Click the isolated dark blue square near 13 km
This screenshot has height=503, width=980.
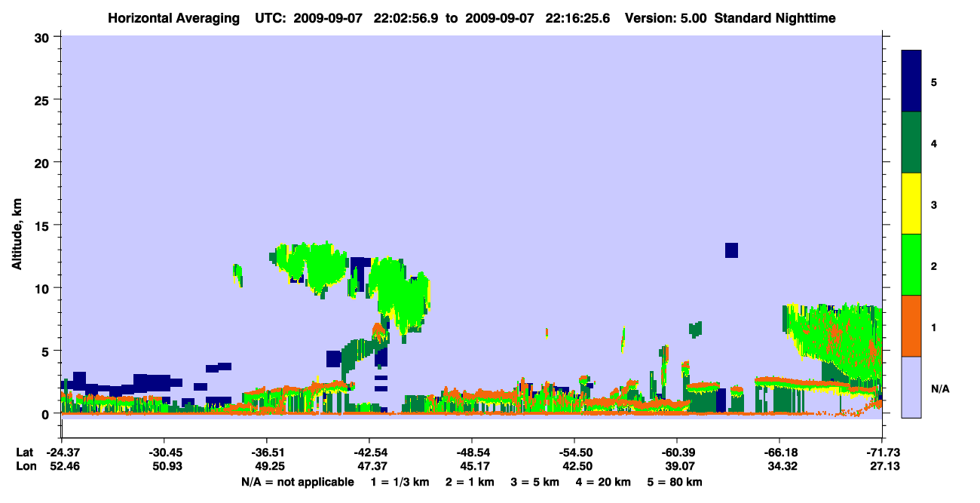coord(731,250)
